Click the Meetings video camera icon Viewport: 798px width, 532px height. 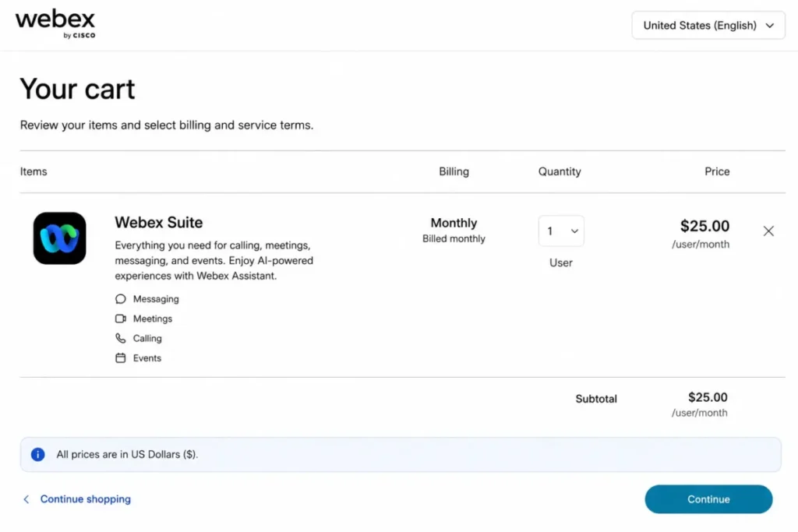pos(120,319)
